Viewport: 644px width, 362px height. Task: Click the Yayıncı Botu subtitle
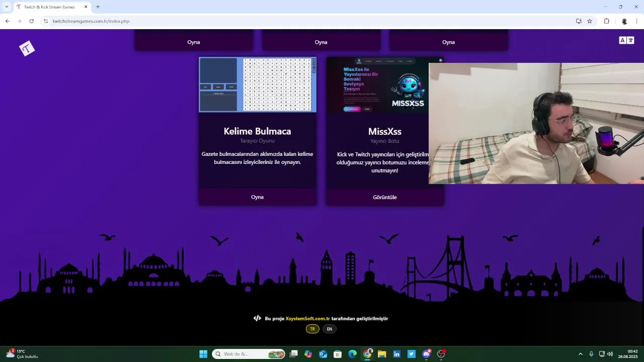385,141
